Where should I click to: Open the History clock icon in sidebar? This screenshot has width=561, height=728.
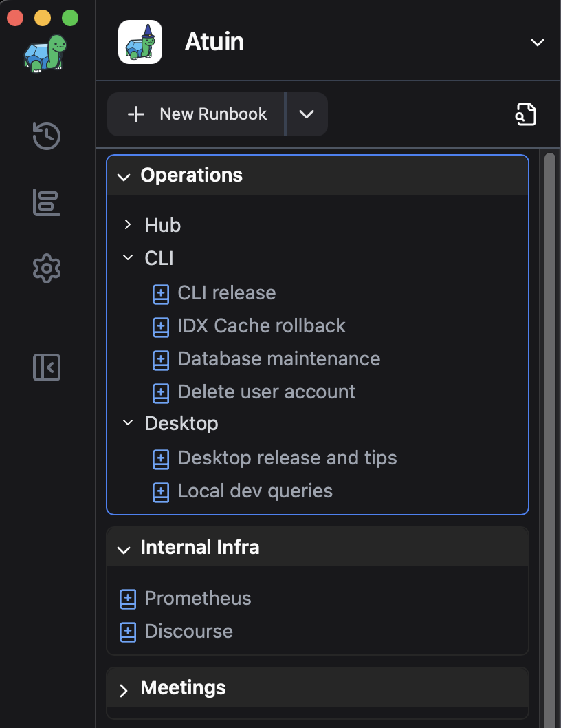click(x=47, y=136)
